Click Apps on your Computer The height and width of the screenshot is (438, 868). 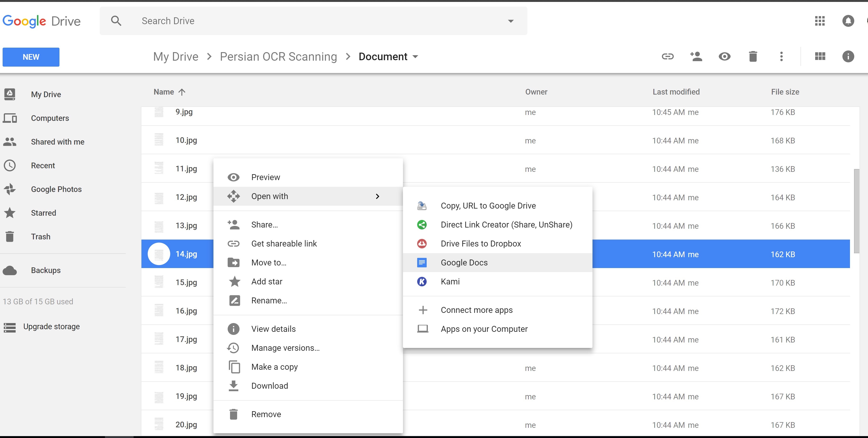[498, 329]
